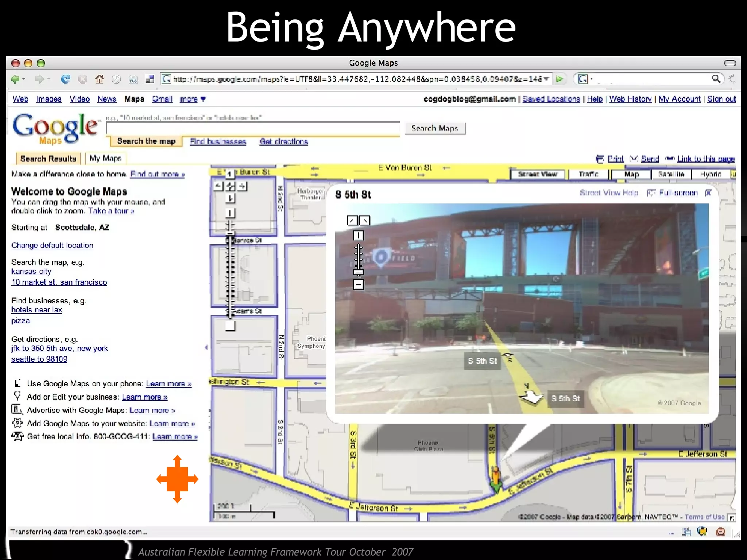This screenshot has width=747, height=560.
Task: Expand the 'more' Google services dropdown
Action: [193, 99]
